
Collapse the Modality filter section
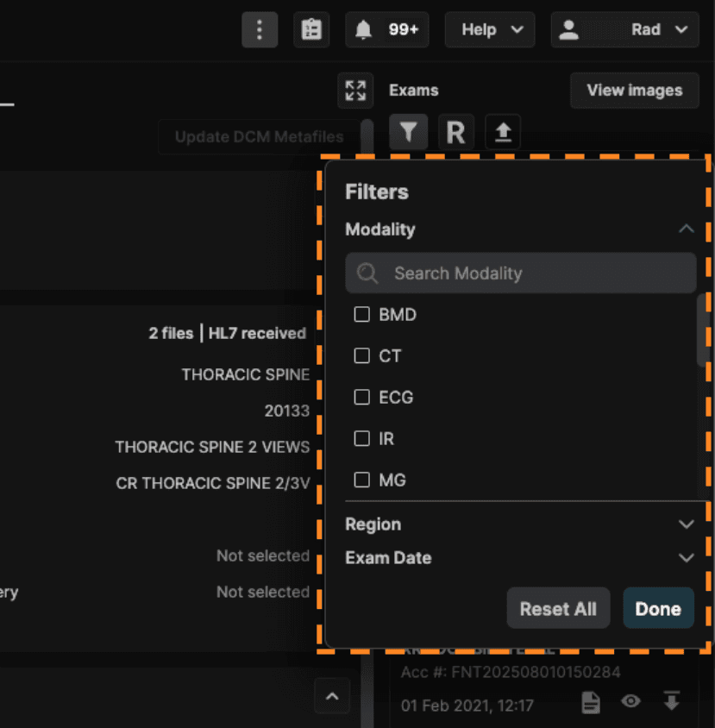click(x=686, y=229)
